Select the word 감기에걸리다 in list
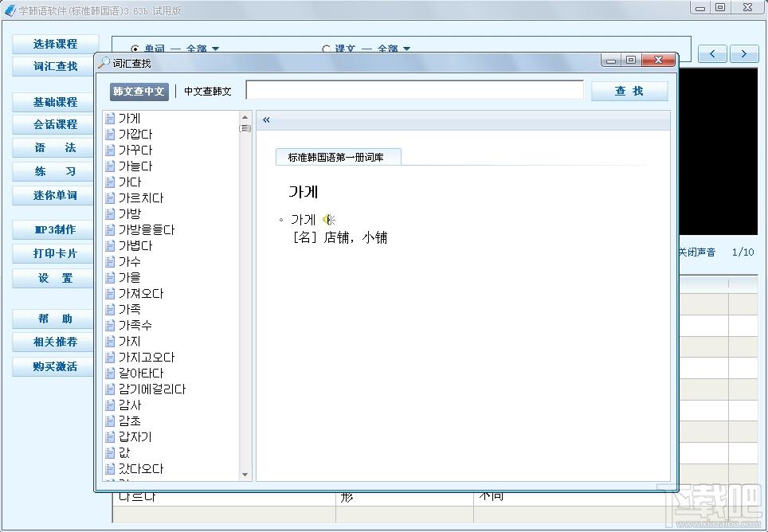Image resolution: width=768 pixels, height=532 pixels. click(x=152, y=389)
